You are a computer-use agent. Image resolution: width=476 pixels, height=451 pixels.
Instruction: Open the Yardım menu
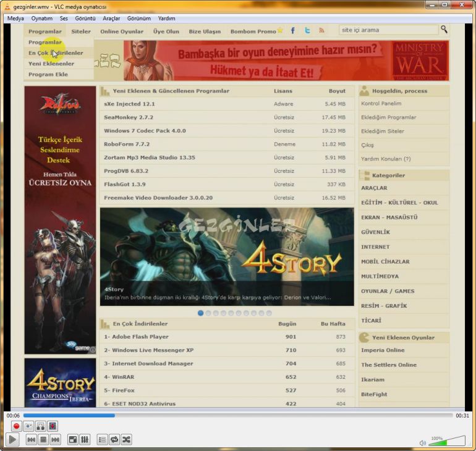pos(166,18)
